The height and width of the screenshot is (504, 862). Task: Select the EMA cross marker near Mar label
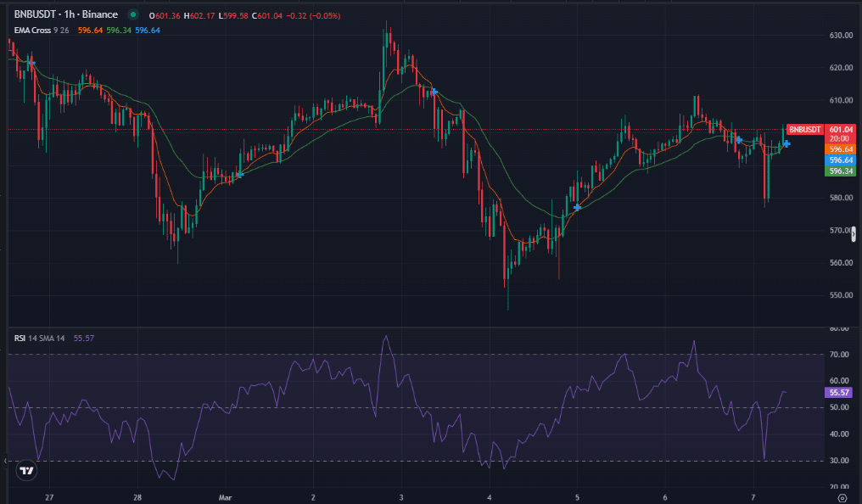click(x=240, y=174)
